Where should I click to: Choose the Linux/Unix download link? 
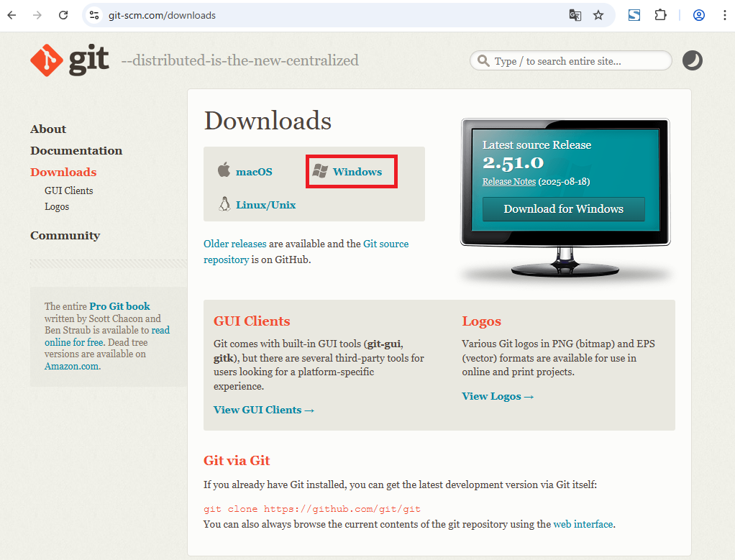click(x=266, y=205)
